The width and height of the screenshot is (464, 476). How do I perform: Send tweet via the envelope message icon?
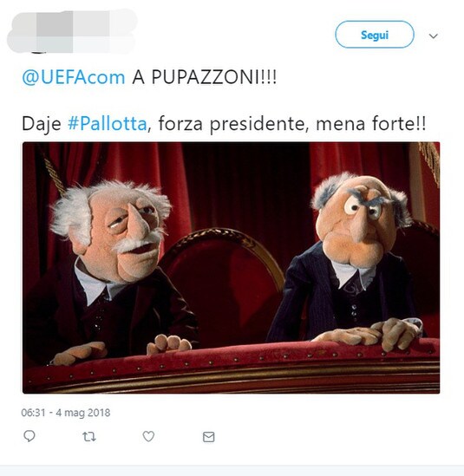[209, 437]
